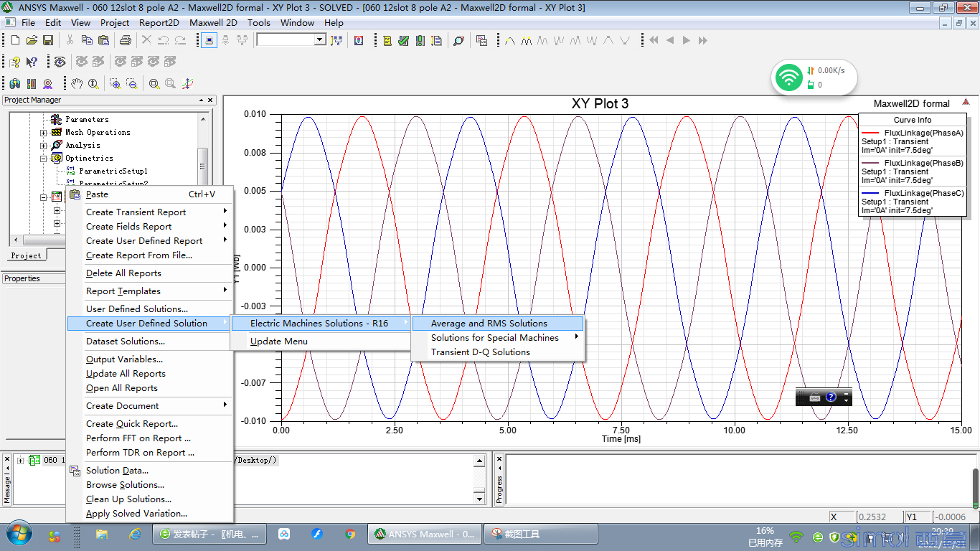This screenshot has height=551, width=980.
Task: Open Create Fields Report submenu
Action: [x=149, y=227]
